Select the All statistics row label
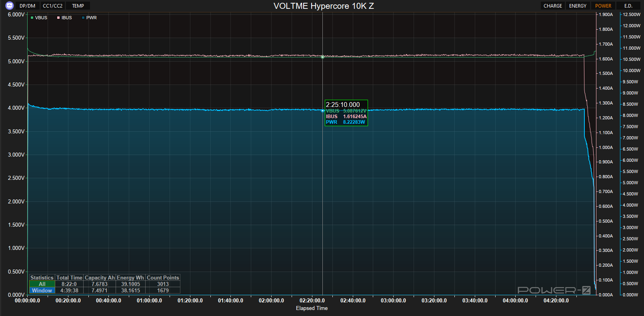 click(x=42, y=284)
